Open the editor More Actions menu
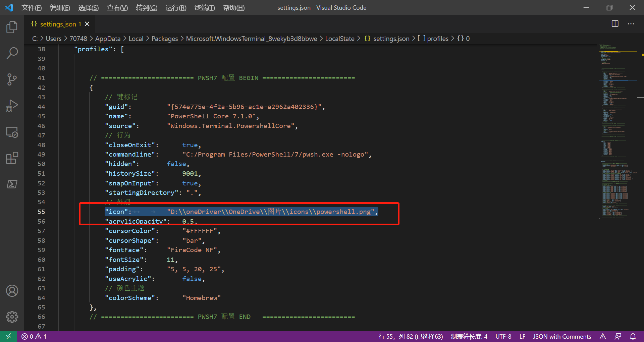 (631, 24)
